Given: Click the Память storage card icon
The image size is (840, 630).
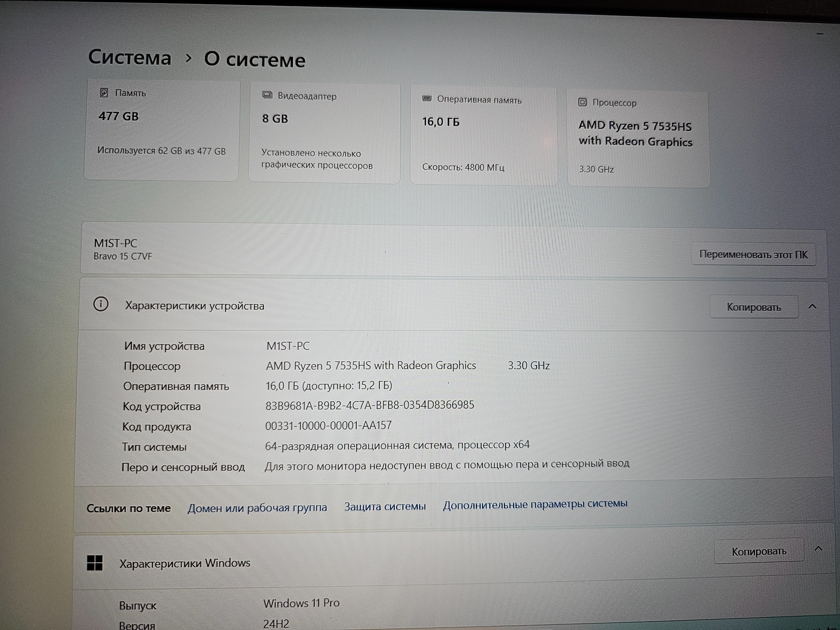Looking at the screenshot, I should click(104, 93).
